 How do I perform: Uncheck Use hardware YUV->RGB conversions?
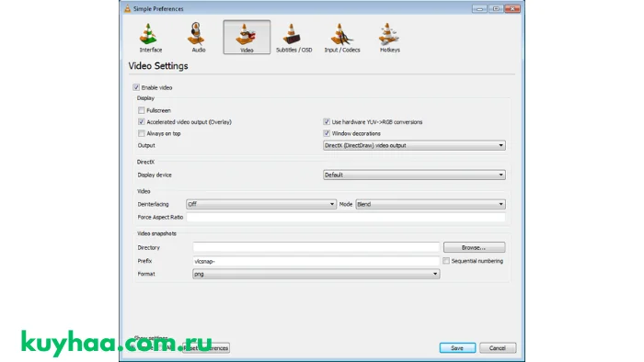[327, 122]
